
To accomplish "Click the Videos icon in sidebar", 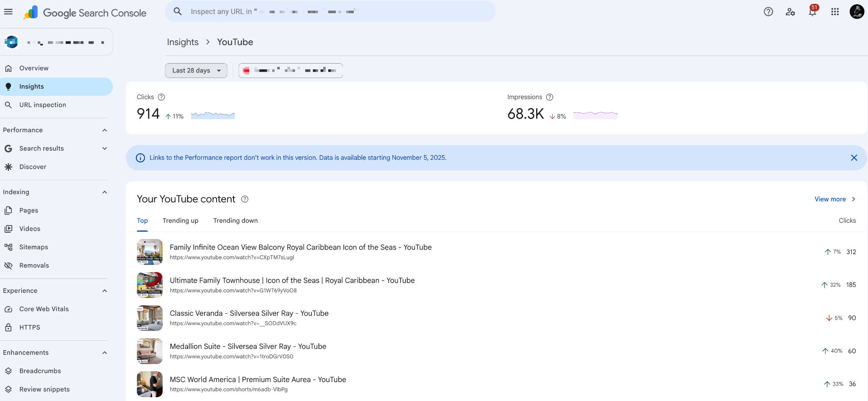I will [8, 228].
